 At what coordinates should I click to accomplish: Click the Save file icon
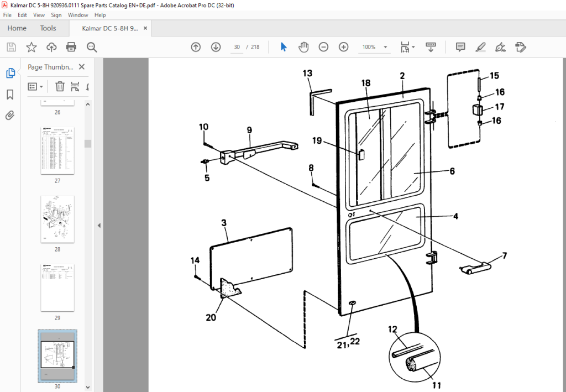click(x=11, y=47)
